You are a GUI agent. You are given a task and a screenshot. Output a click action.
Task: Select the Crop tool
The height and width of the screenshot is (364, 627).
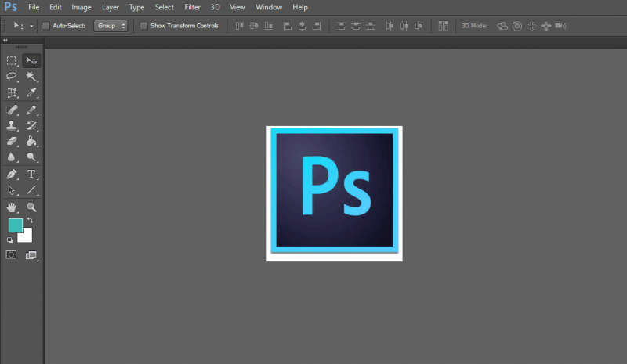[11, 92]
